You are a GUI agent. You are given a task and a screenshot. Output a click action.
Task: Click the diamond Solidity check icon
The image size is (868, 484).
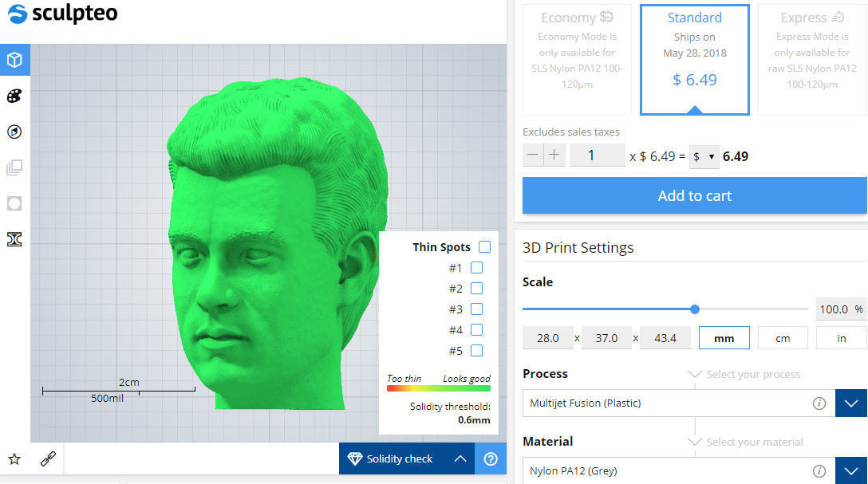point(354,458)
